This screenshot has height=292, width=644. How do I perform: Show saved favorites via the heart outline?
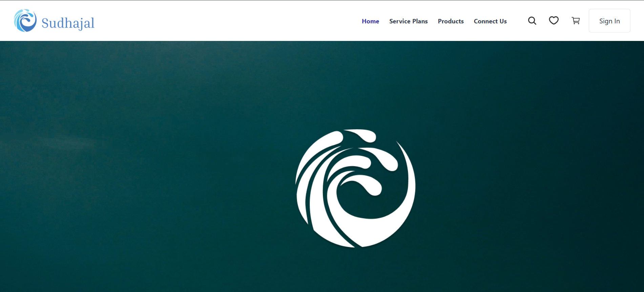tap(554, 21)
